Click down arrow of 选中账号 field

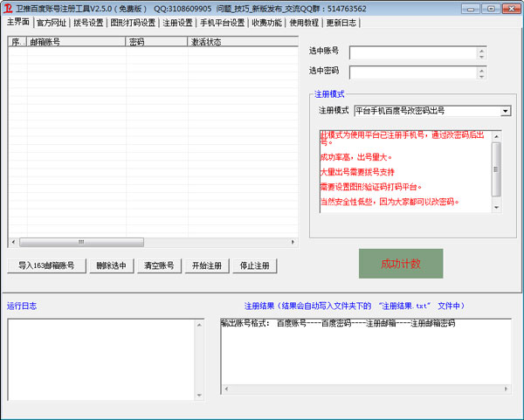(481, 57)
